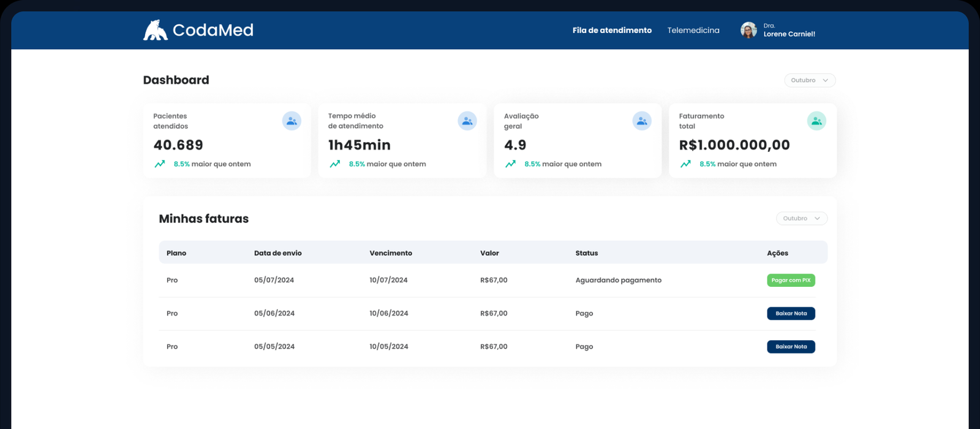Click the green Faturamento total icon
Image resolution: width=980 pixels, height=429 pixels.
(x=816, y=121)
